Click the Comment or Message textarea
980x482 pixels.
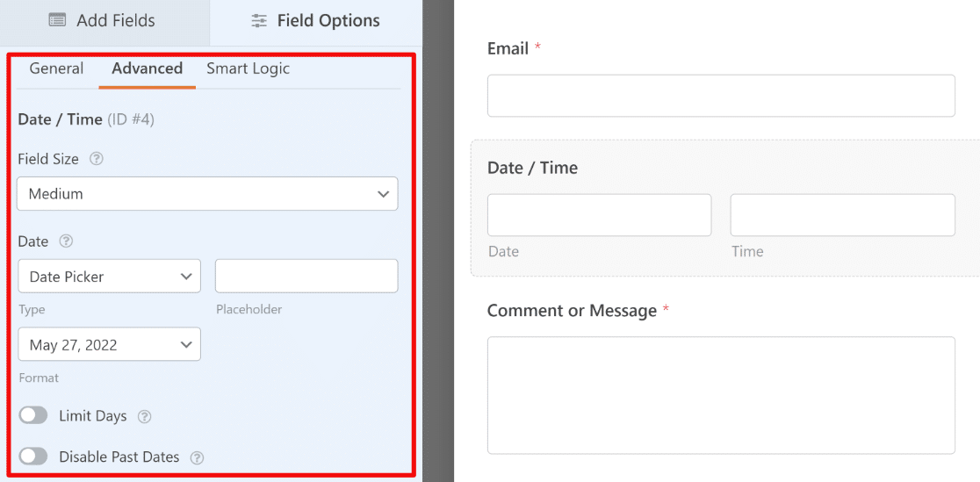click(x=721, y=395)
